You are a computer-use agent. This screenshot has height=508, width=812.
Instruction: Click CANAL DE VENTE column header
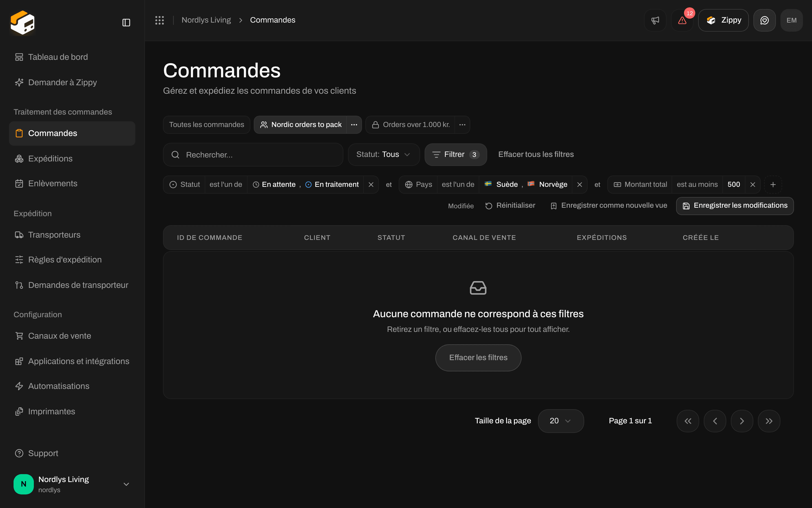tap(484, 238)
